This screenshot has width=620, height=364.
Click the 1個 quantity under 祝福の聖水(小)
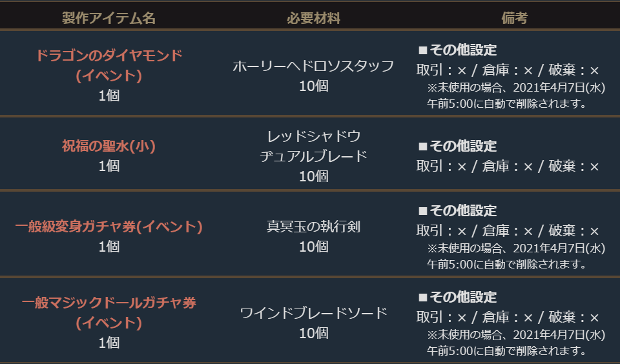tap(108, 166)
